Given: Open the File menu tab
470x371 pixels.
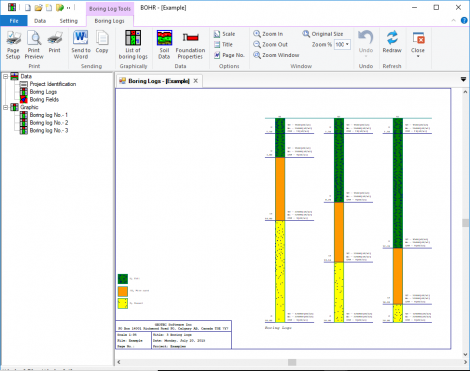Looking at the screenshot, I should click(x=14, y=21).
